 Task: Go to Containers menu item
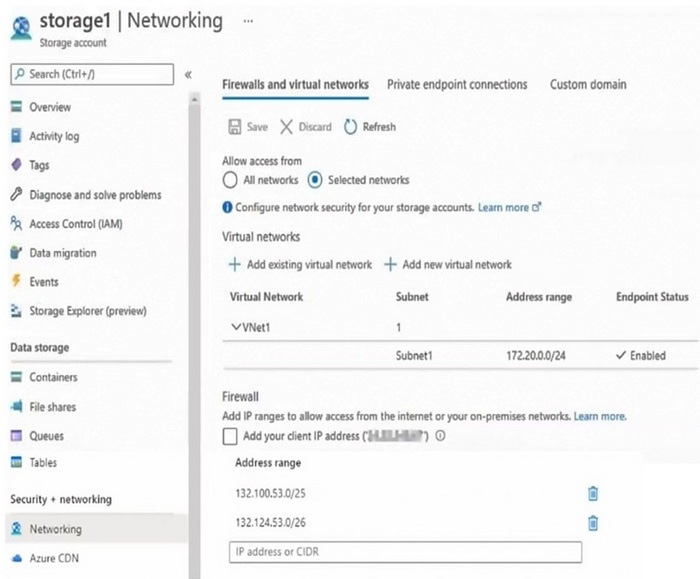pyautogui.click(x=53, y=377)
